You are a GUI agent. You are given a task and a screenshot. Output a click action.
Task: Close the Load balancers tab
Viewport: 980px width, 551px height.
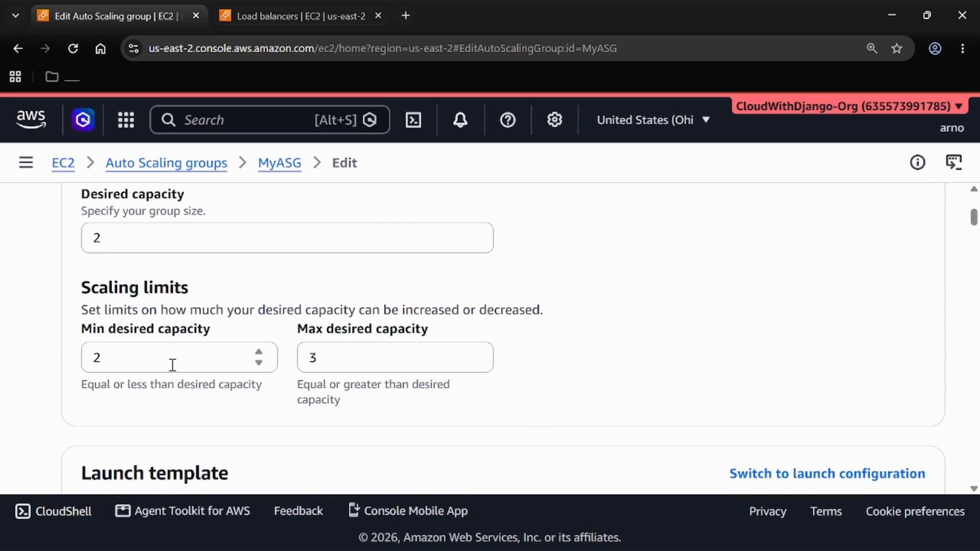(x=378, y=16)
